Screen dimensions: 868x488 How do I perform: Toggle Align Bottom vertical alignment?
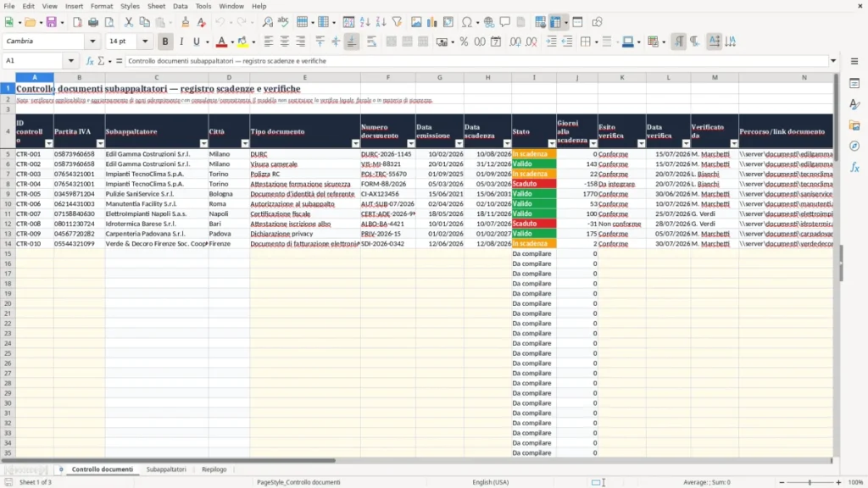pyautogui.click(x=352, y=42)
